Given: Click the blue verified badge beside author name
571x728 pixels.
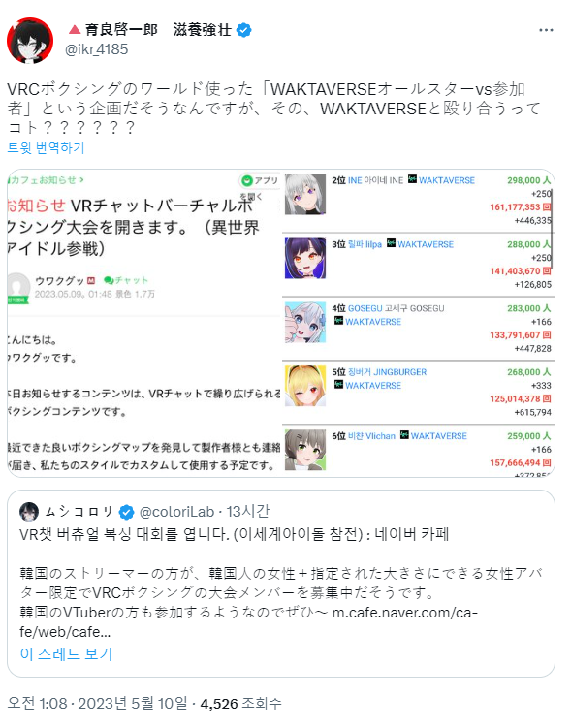Looking at the screenshot, I should click(x=244, y=30).
